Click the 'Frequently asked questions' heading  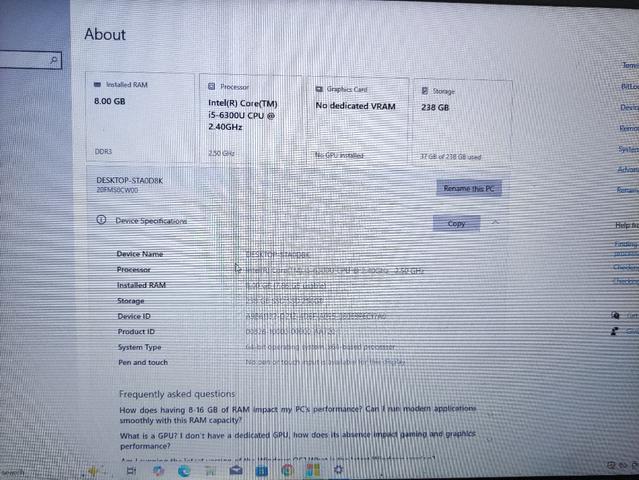point(177,394)
